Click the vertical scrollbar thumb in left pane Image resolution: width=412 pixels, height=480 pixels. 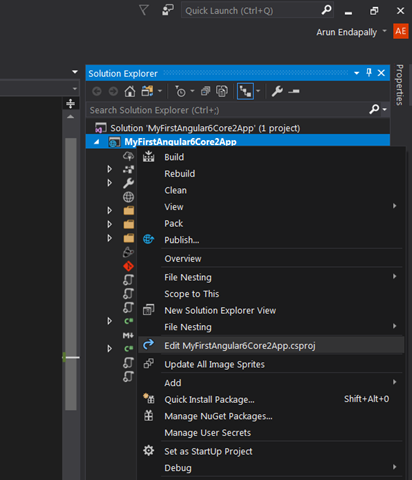tap(71, 273)
